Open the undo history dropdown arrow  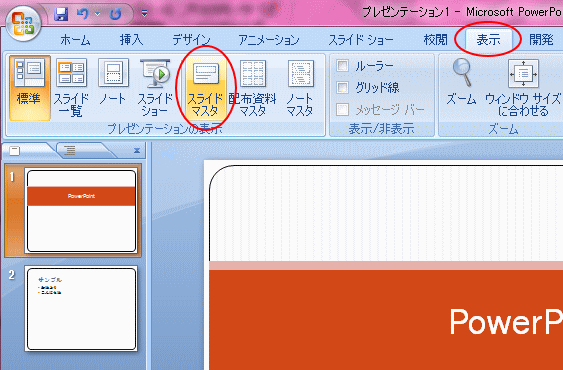click(98, 14)
